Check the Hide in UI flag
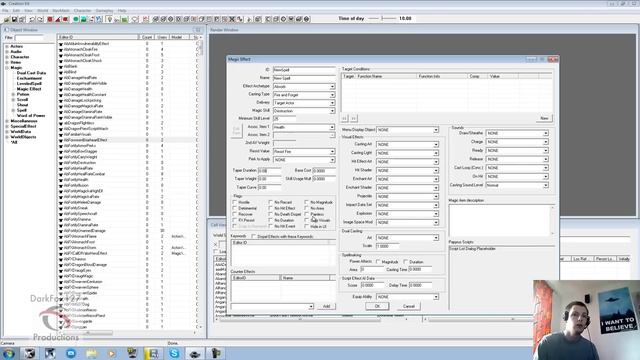 pyautogui.click(x=307, y=226)
